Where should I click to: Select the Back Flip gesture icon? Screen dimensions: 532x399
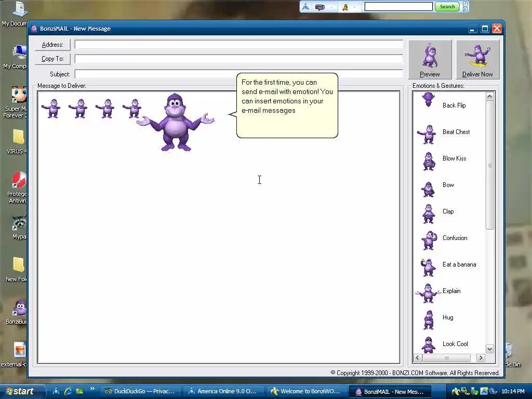[428, 100]
